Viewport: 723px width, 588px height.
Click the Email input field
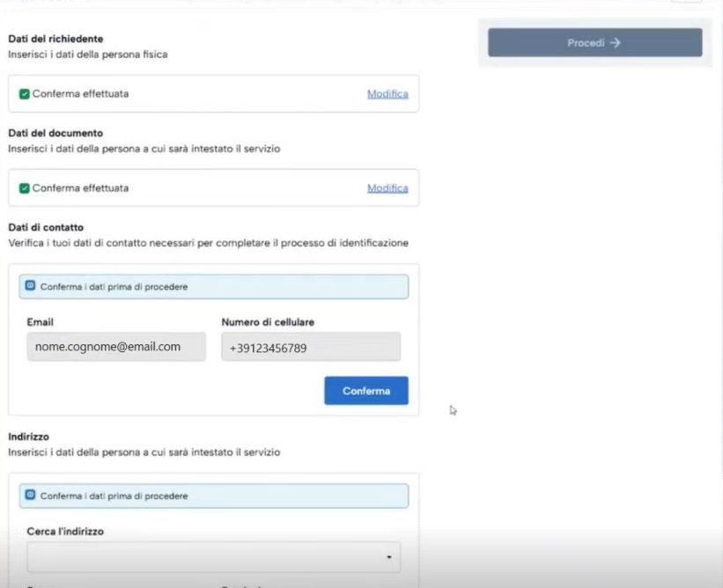pyautogui.click(x=116, y=347)
